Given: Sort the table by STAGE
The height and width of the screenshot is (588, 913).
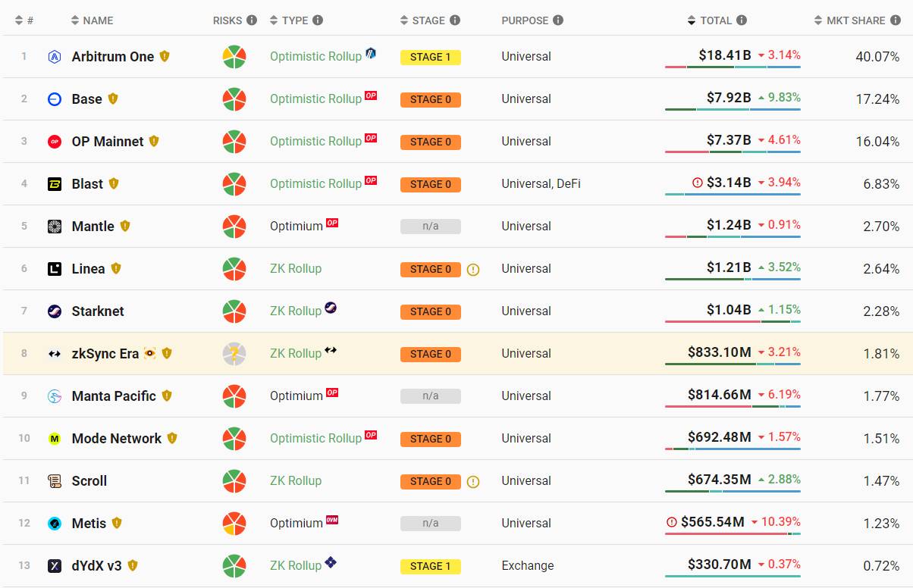Looking at the screenshot, I should coord(423,20).
